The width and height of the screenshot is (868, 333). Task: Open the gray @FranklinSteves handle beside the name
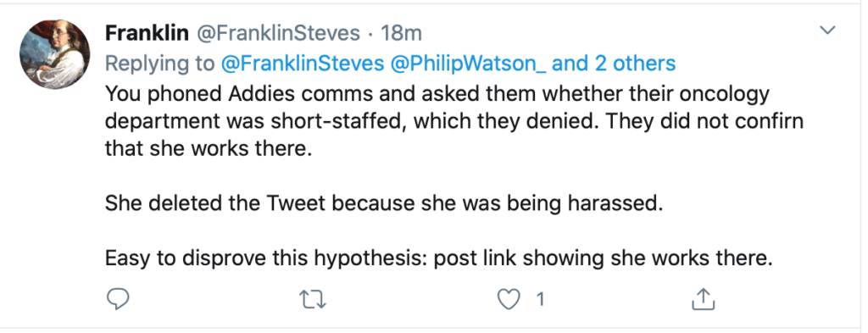[278, 34]
